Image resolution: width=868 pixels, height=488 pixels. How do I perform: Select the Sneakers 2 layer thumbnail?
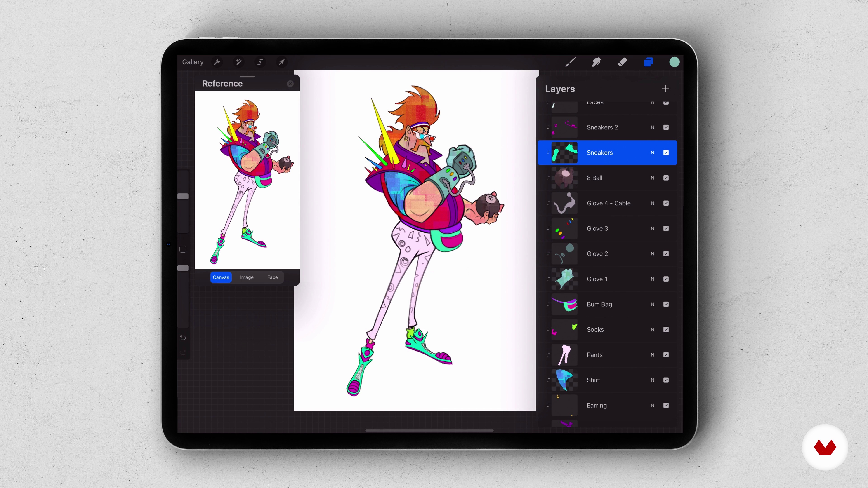point(564,127)
